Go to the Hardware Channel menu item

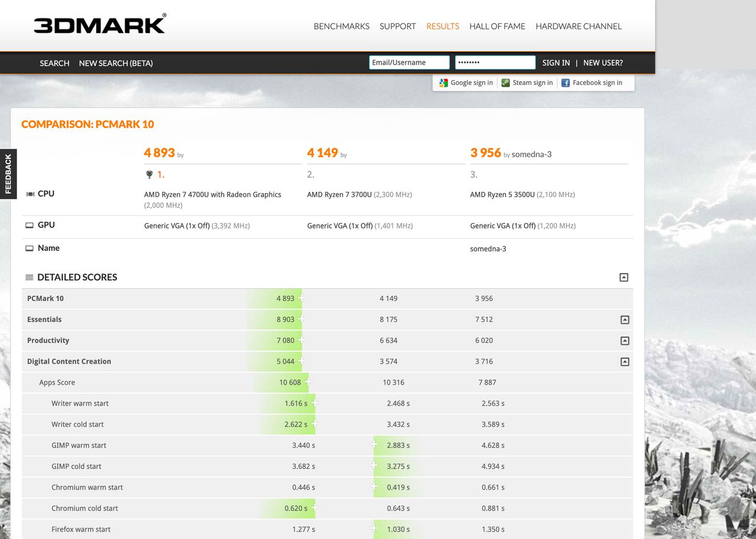tap(579, 26)
